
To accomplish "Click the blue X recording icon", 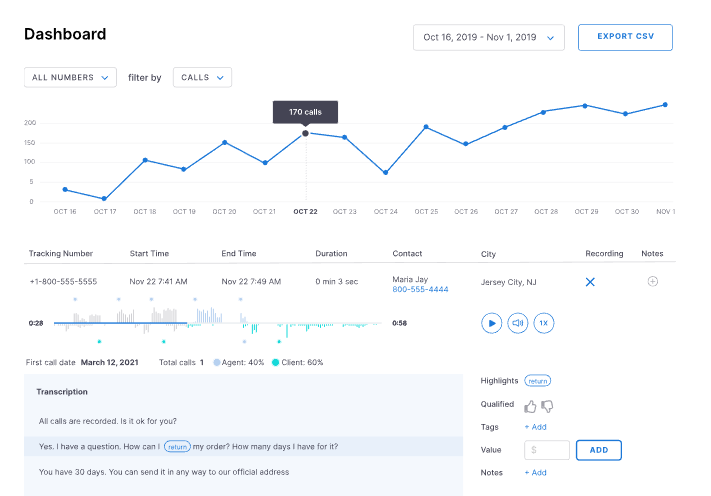I will (x=590, y=282).
